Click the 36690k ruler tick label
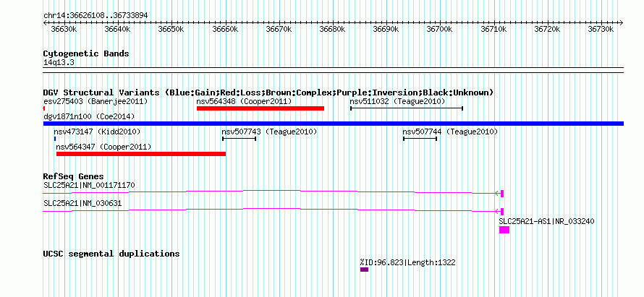 [387, 29]
